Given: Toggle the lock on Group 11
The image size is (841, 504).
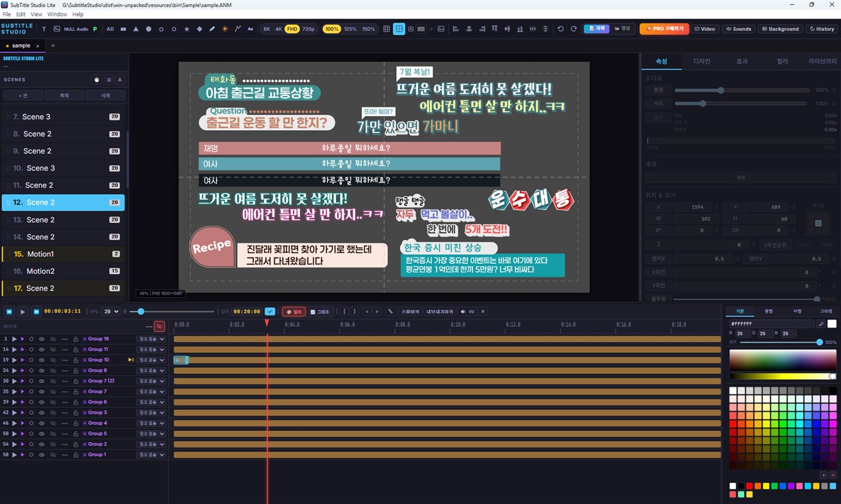Looking at the screenshot, I should point(76,350).
